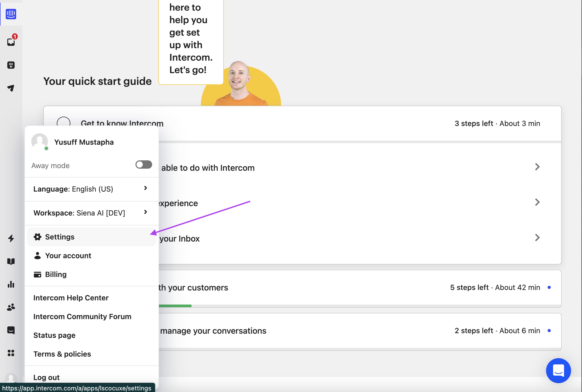Screen dimensions: 582x392
Task: Click the Yusuff Mustapha name
Action: pos(84,142)
